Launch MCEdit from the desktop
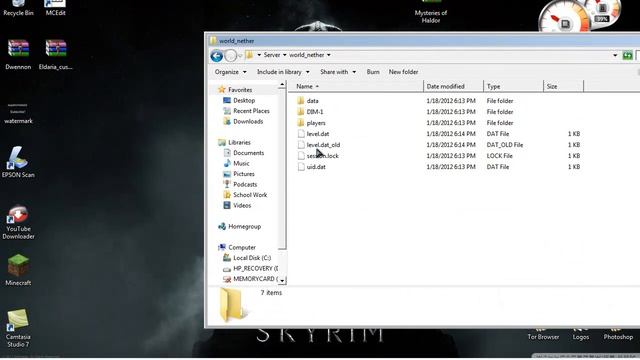This screenshot has width=640, height=360. [x=56, y=8]
